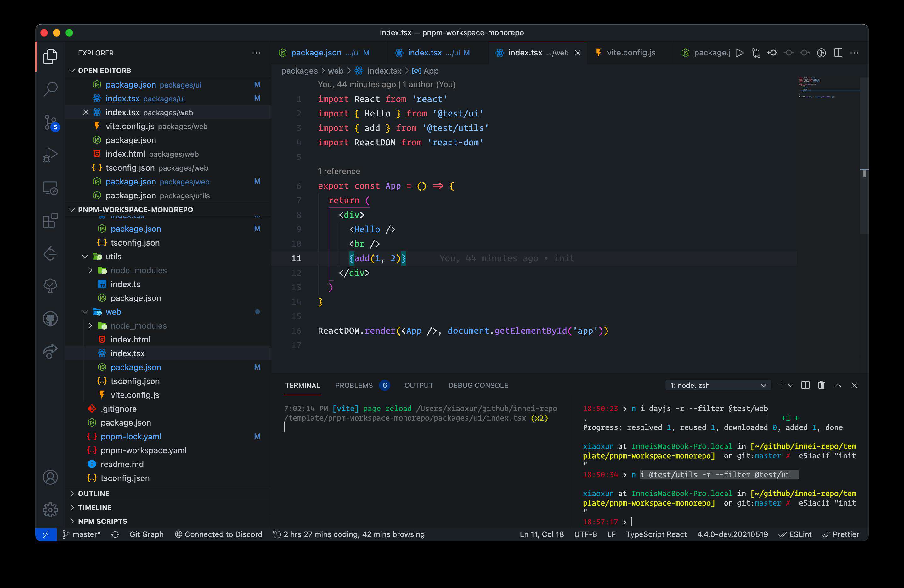The width and height of the screenshot is (904, 588).
Task: Click the Run play icon in editor toolbar
Action: pyautogui.click(x=739, y=53)
